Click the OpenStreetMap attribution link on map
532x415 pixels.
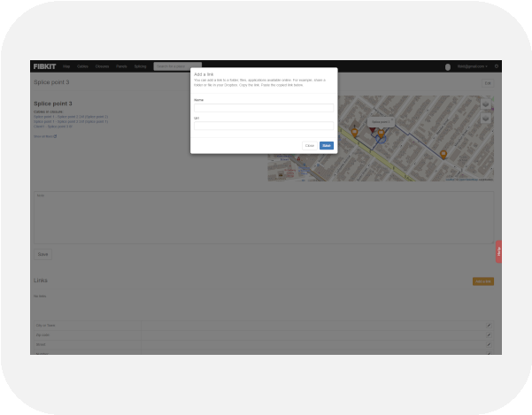(468, 180)
